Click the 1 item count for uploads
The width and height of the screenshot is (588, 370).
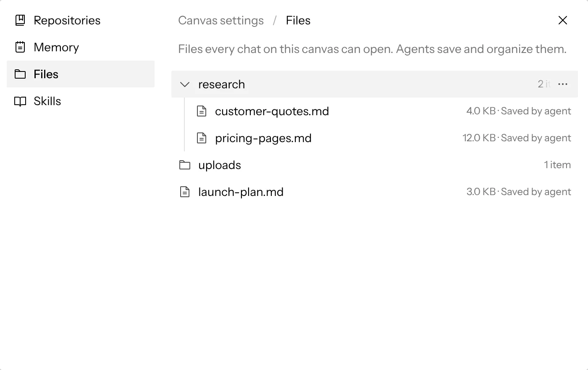pos(557,165)
